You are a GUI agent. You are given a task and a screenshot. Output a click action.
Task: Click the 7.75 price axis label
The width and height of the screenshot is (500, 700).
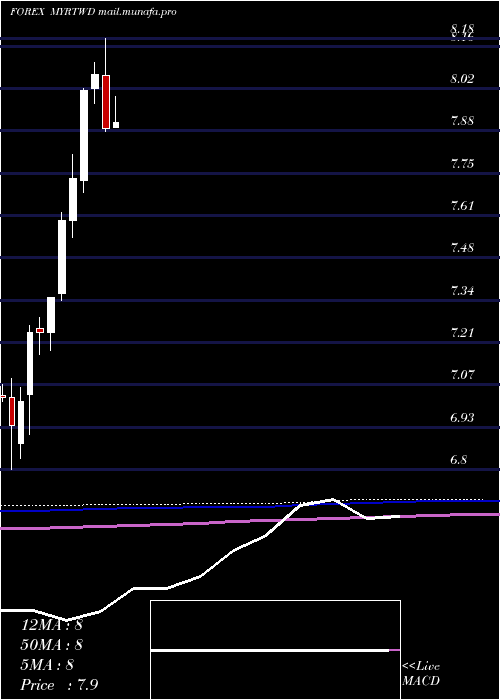tap(462, 164)
